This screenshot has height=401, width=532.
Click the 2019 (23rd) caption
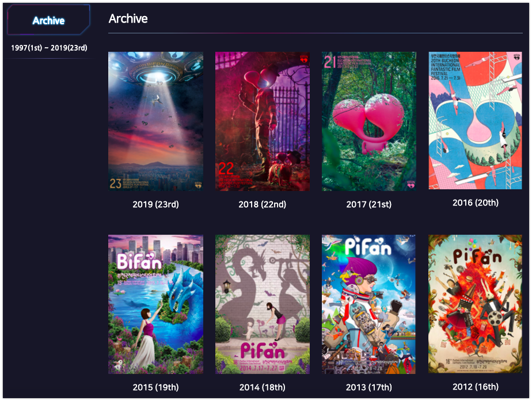click(155, 204)
